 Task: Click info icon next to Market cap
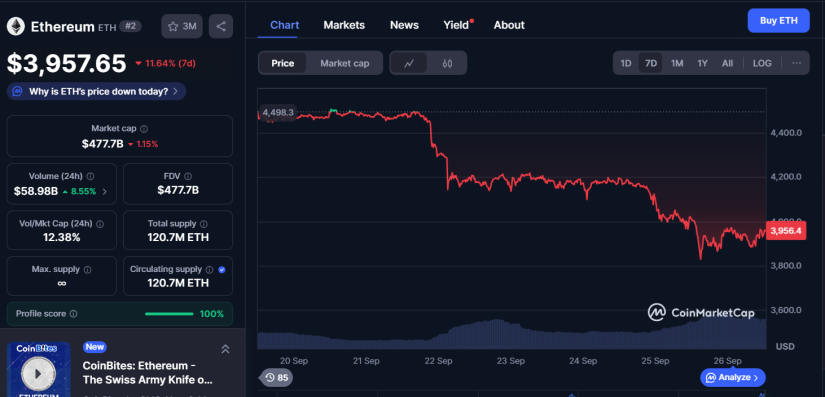click(144, 129)
